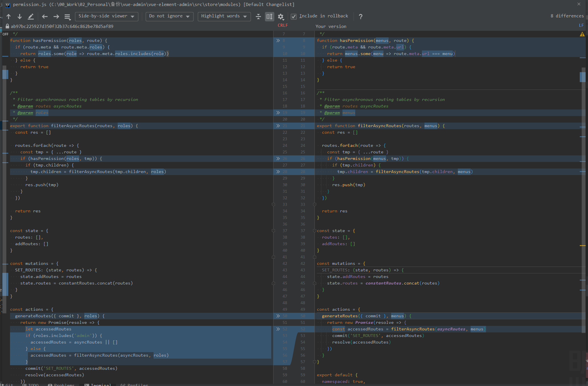The image size is (588, 386).
Task: Close the diff window
Action: (x=579, y=4)
